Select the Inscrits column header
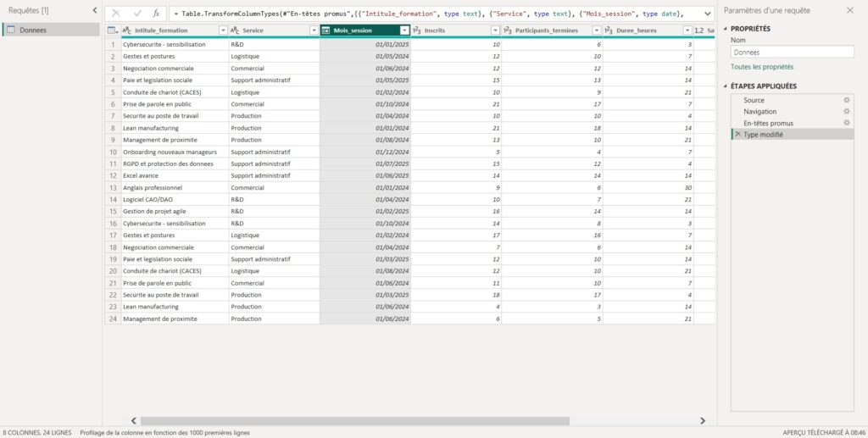The width and height of the screenshot is (868, 438). (456, 30)
